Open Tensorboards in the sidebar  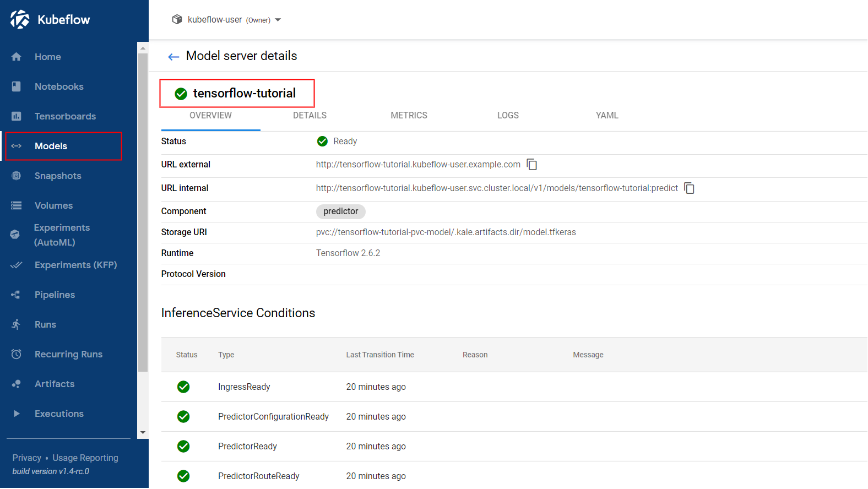(65, 116)
